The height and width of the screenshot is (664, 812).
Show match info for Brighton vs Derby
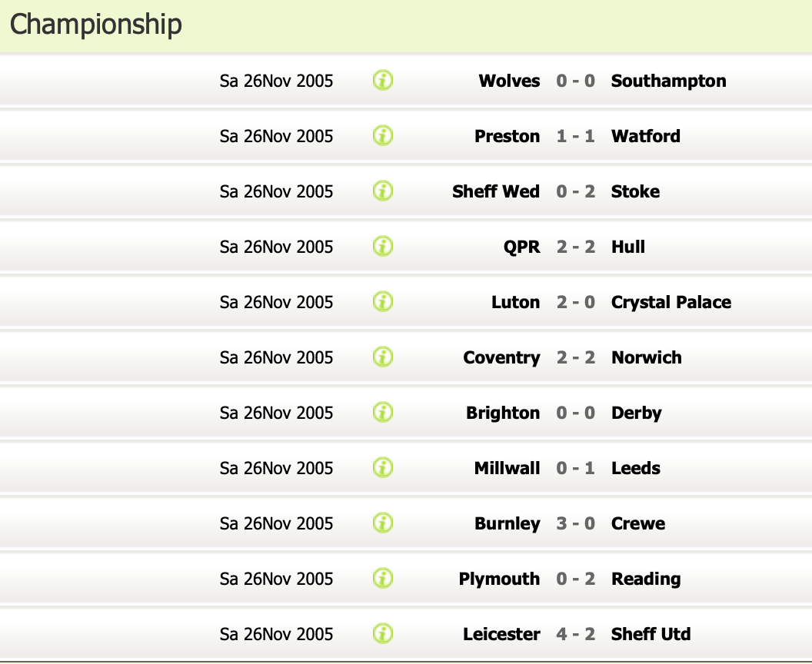383,412
